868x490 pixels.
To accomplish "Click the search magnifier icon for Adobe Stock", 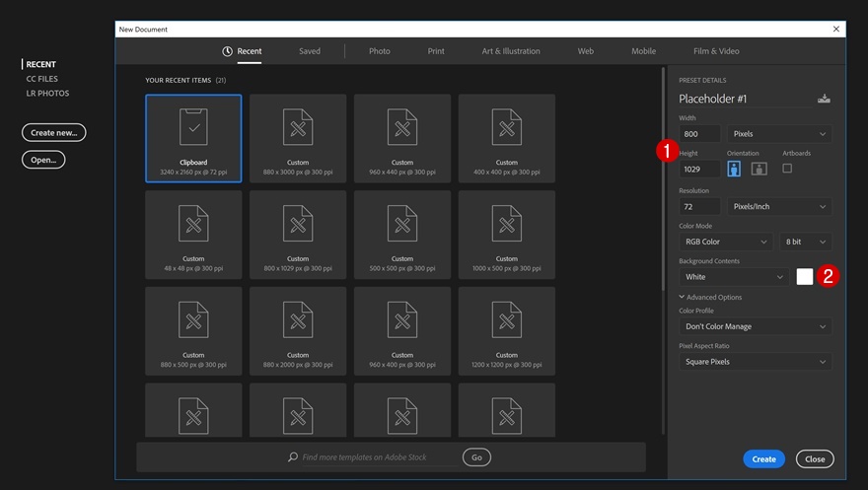I will pos(293,456).
